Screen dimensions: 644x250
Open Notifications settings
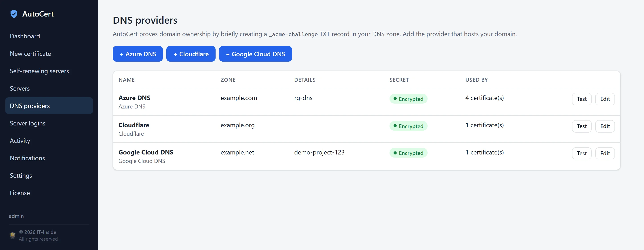click(49, 158)
